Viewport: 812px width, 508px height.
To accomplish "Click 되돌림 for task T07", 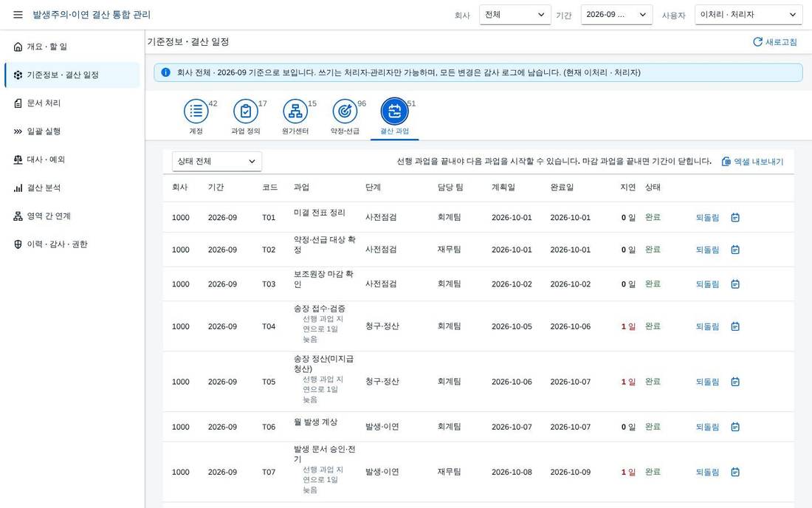I will [x=707, y=473].
